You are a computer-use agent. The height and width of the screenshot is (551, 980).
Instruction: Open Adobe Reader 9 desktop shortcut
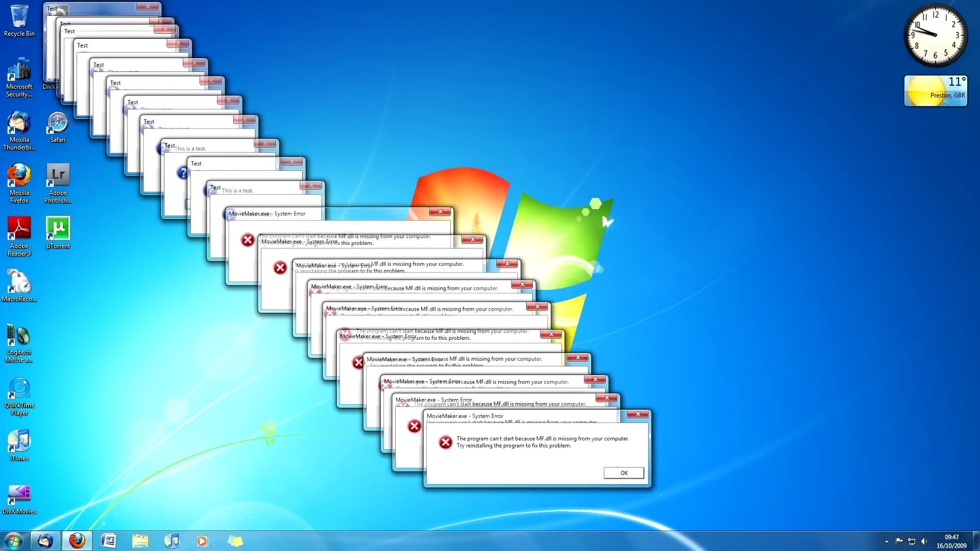tap(19, 237)
